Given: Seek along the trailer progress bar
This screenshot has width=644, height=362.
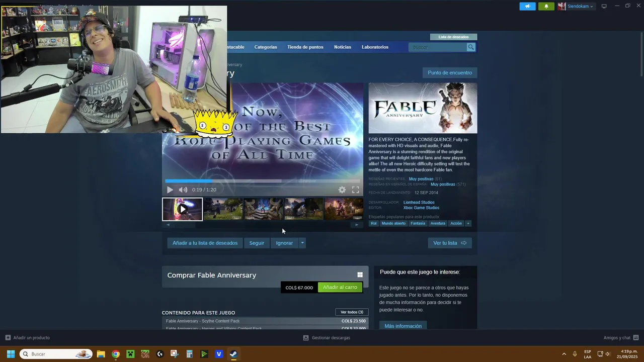Looking at the screenshot, I should pyautogui.click(x=263, y=181).
